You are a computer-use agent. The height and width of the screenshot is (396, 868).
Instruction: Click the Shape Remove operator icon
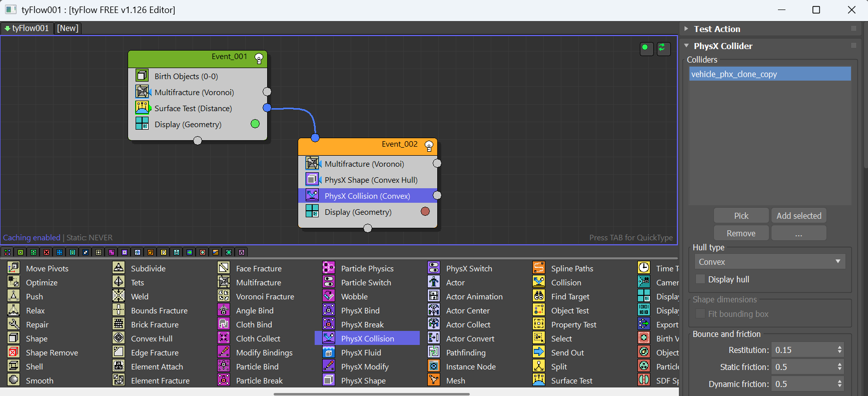14,352
